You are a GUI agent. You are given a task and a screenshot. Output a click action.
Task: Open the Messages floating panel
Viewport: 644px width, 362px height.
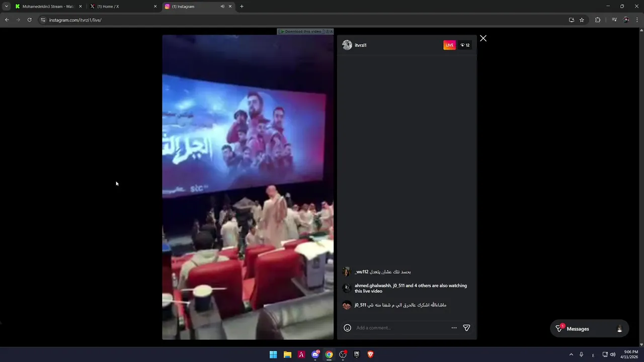[589, 329]
